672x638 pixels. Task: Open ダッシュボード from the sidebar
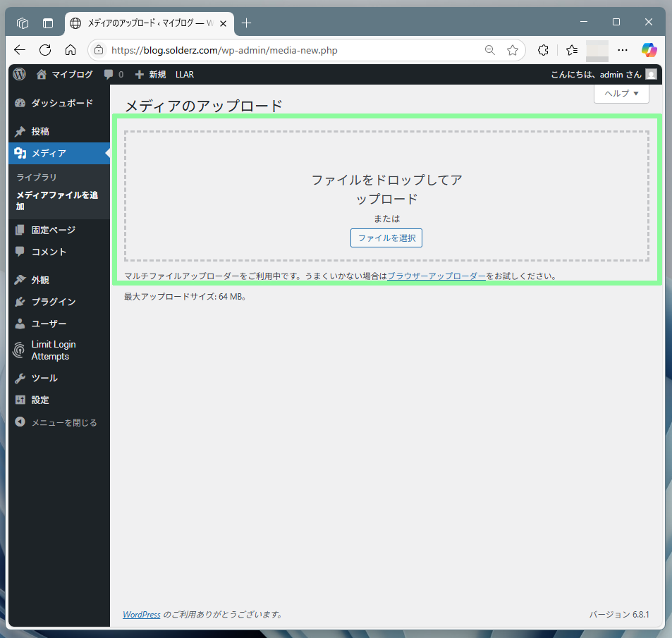[61, 103]
